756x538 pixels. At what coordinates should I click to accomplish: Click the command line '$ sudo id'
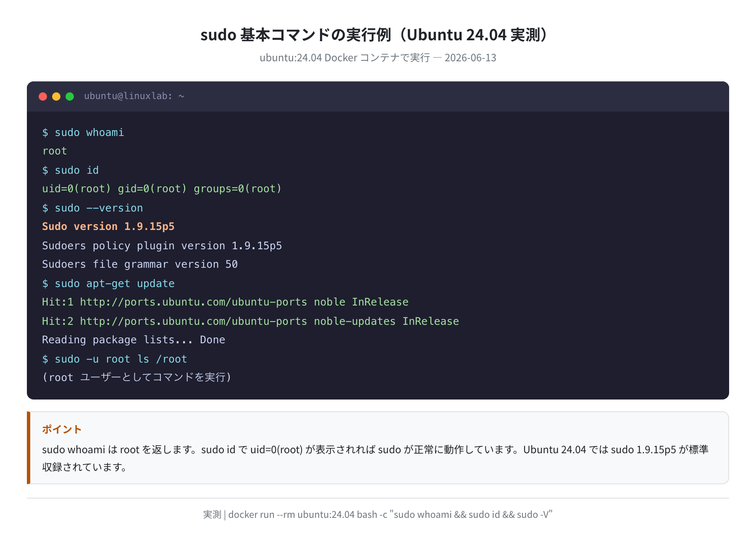pos(71,170)
